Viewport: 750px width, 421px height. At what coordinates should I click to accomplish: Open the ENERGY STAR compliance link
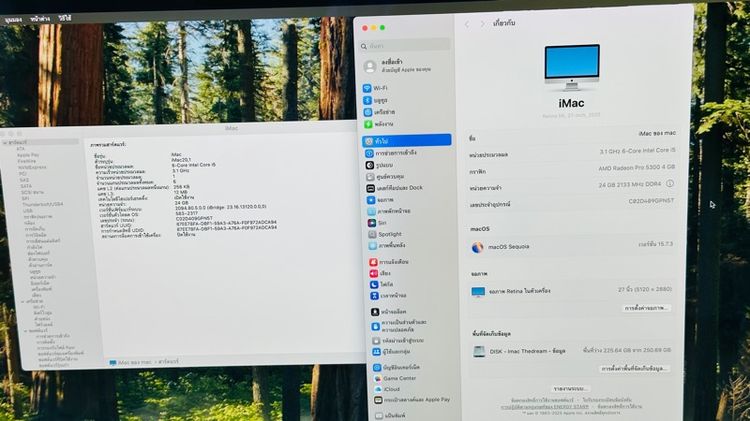[x=544, y=407]
